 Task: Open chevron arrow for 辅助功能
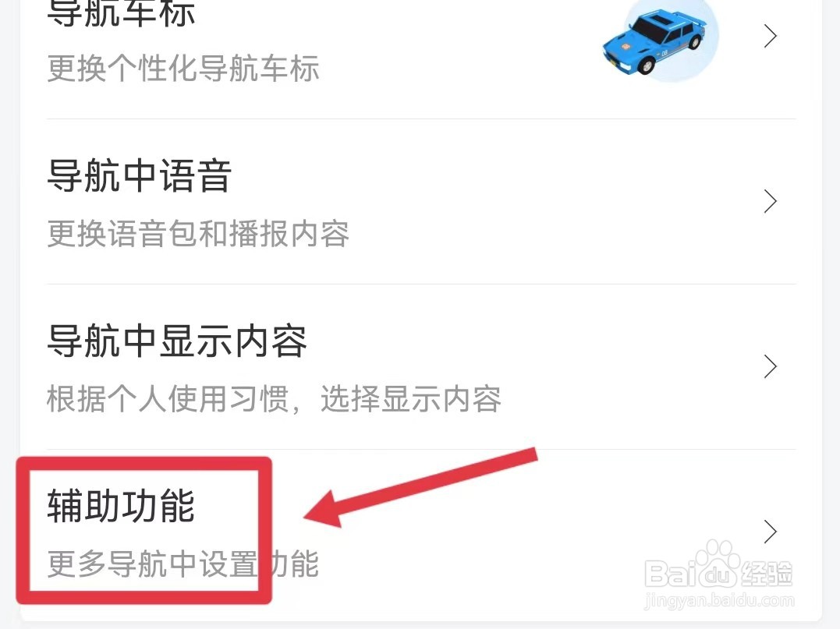click(771, 532)
